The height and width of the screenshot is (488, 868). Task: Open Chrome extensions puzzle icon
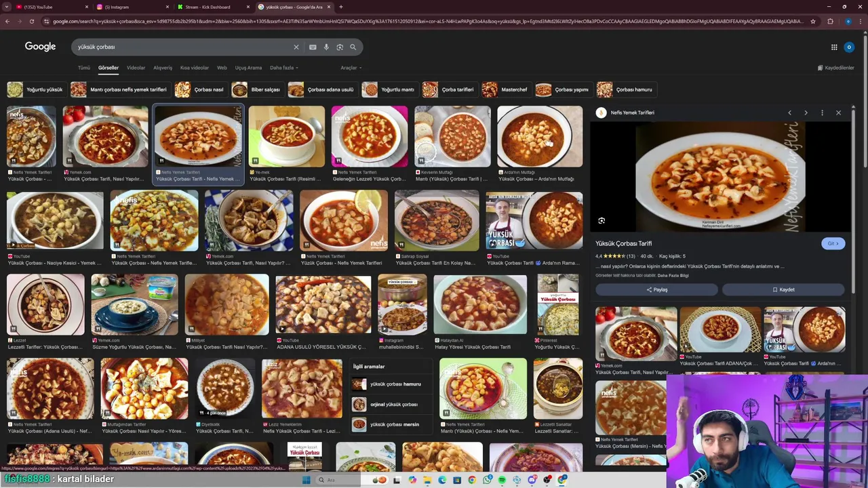click(830, 21)
